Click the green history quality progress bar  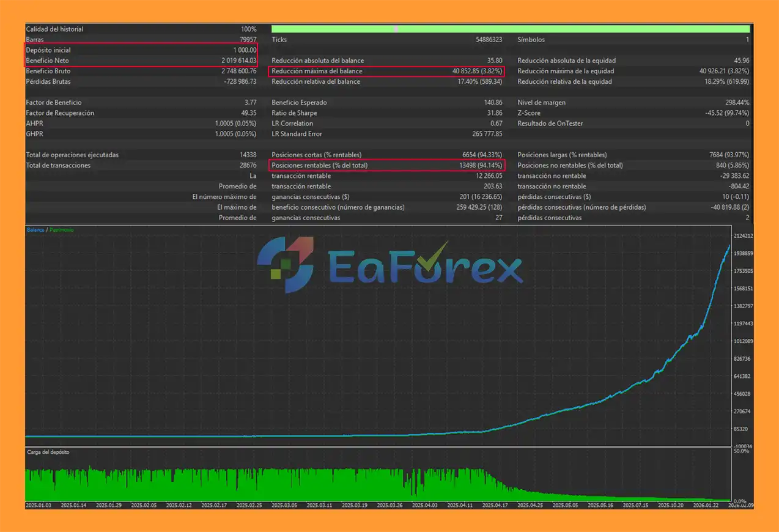[510, 29]
